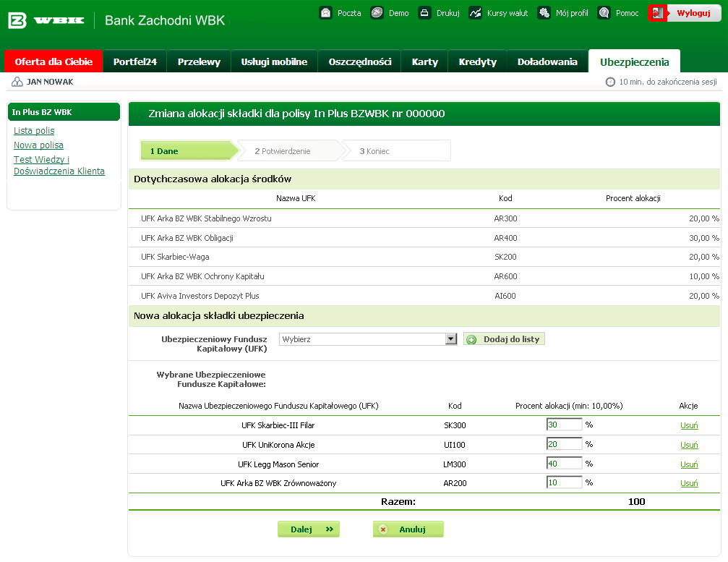The width and height of the screenshot is (728, 562).
Task: Remove UFK UniKorona Akcje via Usuń
Action: pos(689,445)
